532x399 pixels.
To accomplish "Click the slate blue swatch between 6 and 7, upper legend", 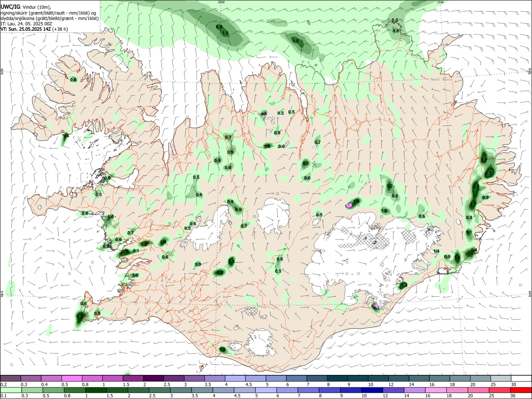I will pos(296,379).
